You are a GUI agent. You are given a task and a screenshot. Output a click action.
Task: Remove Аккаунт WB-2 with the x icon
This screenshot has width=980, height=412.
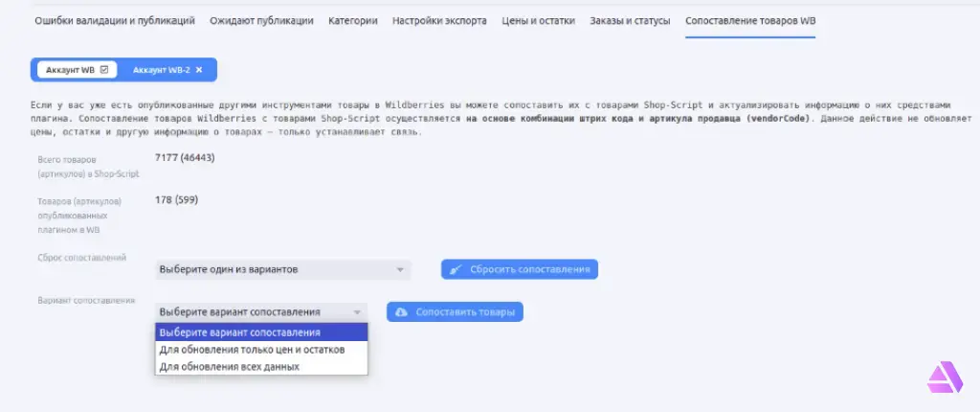point(199,70)
